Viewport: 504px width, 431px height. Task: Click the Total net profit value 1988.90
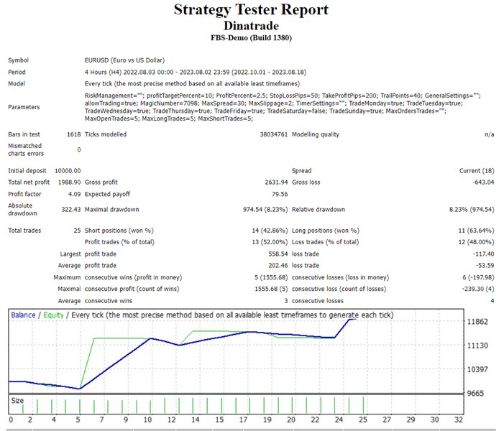coord(69,182)
